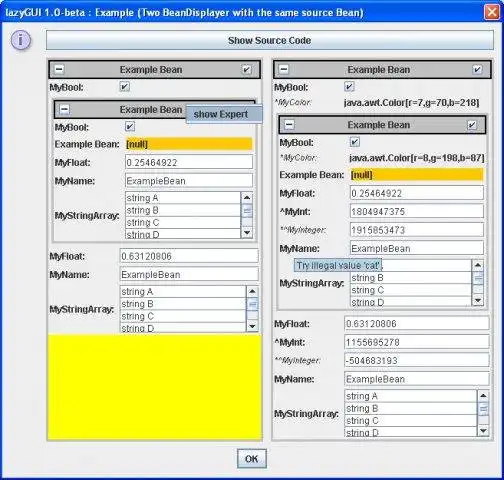
Task: Click the information icon beside Show Source Code
Action: tap(21, 40)
